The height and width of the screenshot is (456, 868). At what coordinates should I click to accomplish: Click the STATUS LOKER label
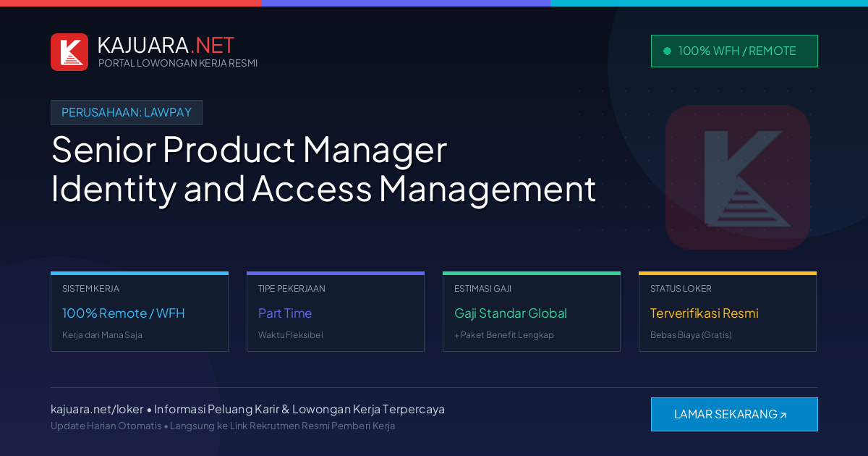[x=681, y=289]
